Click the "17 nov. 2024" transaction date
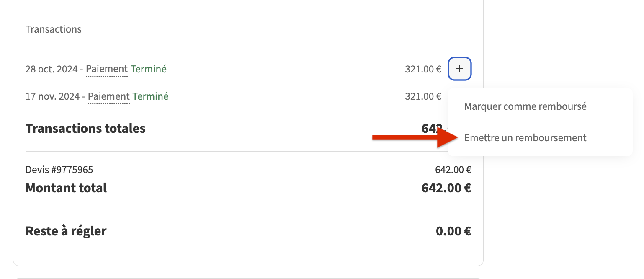644x279 pixels. tap(52, 96)
